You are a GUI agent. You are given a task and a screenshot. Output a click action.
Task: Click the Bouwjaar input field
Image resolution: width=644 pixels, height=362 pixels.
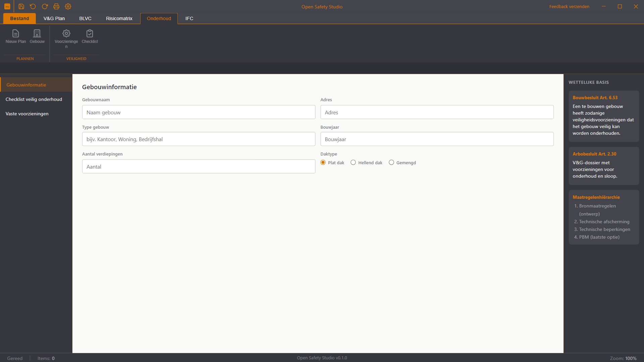(437, 139)
